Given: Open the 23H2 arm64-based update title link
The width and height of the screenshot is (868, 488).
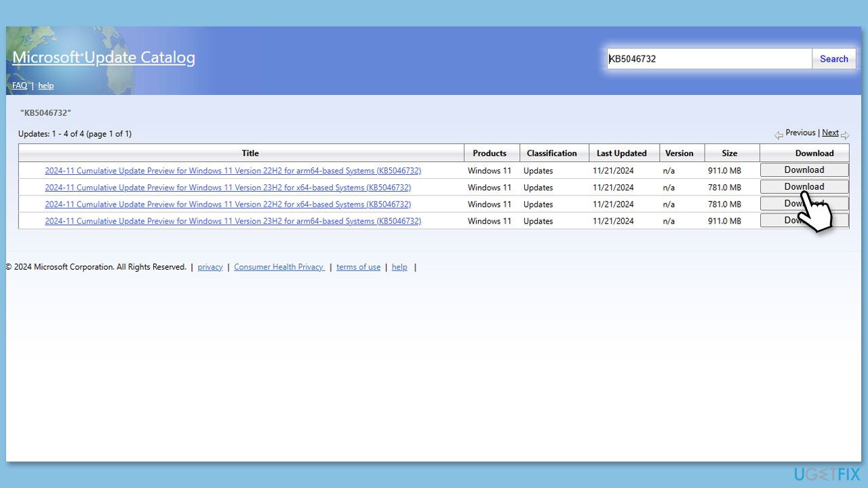Looking at the screenshot, I should pyautogui.click(x=233, y=222).
